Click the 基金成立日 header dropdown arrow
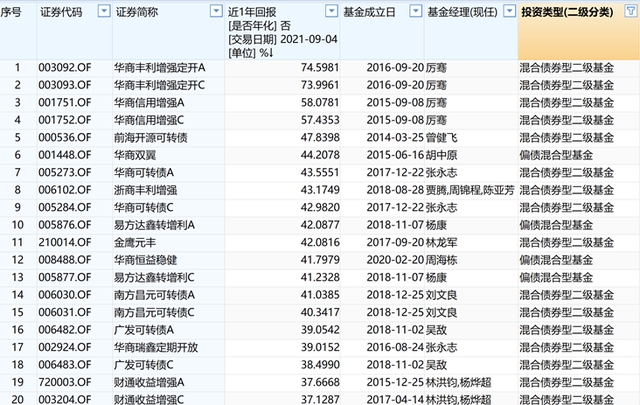Screen dimensions: 640x405 point(413,10)
